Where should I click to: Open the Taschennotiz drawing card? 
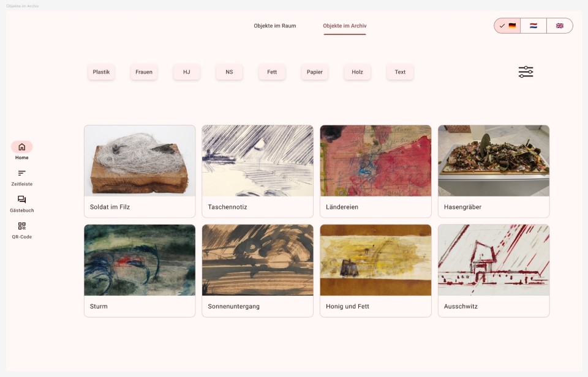coord(258,171)
